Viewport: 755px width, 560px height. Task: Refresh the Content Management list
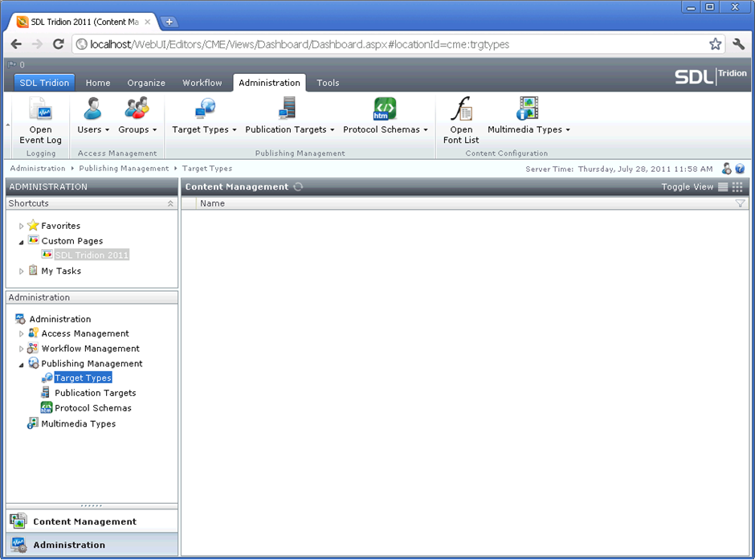298,187
